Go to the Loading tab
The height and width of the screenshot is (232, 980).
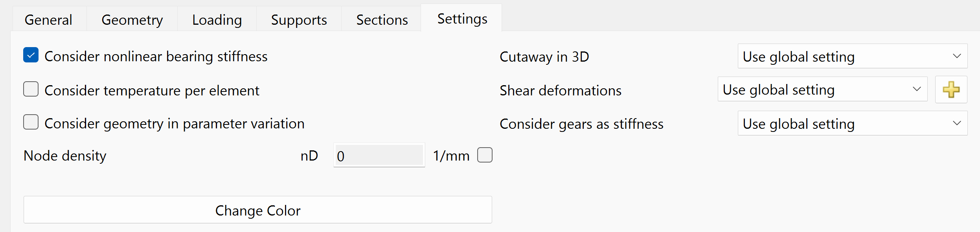pos(217,20)
